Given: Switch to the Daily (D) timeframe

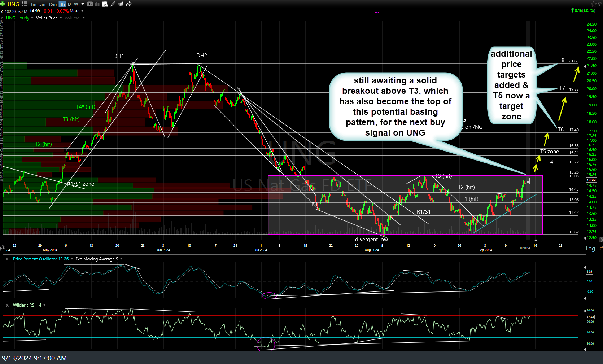Looking at the screenshot, I should [x=69, y=4].
